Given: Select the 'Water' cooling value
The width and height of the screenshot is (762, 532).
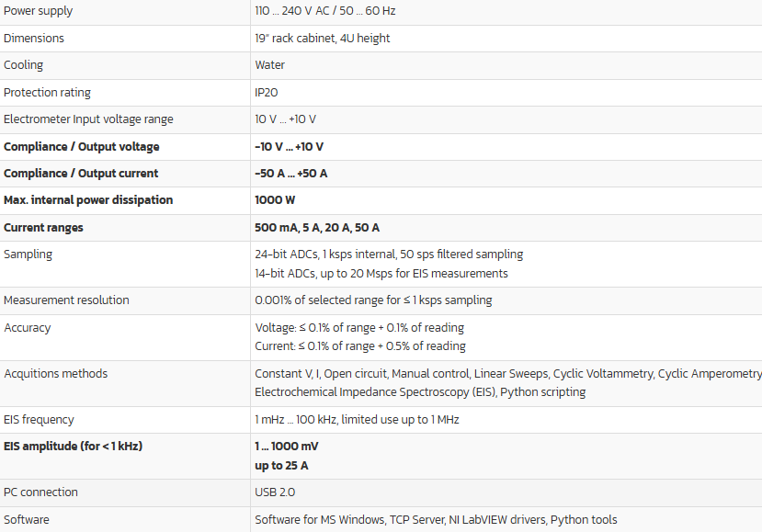Looking at the screenshot, I should coord(269,65).
